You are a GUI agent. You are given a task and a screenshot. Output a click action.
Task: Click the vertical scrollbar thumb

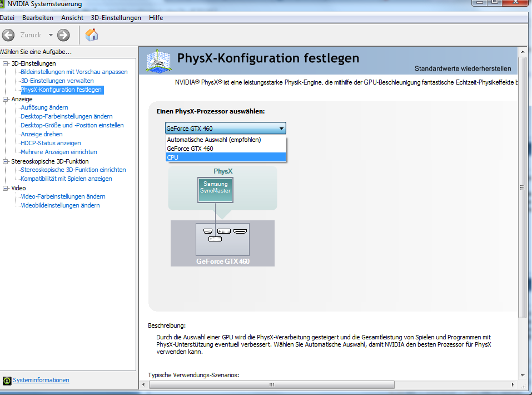pyautogui.click(x=523, y=188)
